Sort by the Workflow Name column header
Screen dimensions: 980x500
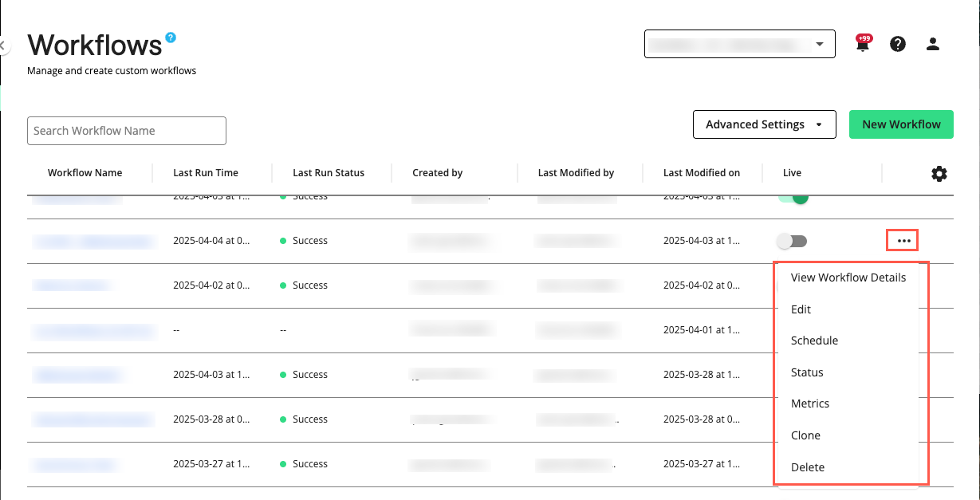[85, 173]
